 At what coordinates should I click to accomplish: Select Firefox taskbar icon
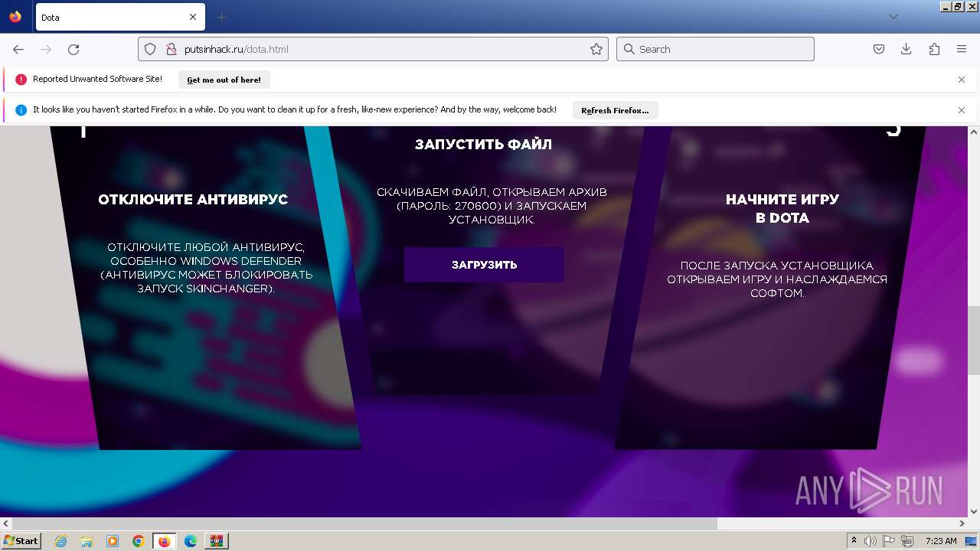click(165, 541)
